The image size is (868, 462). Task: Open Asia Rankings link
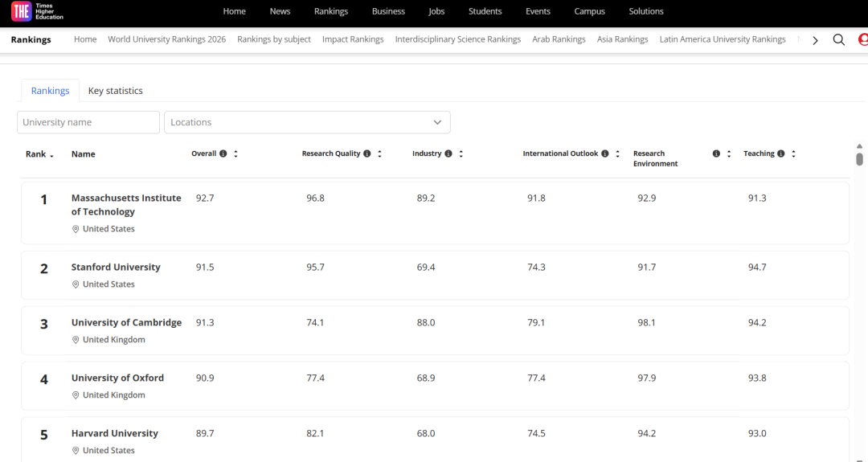pos(622,39)
